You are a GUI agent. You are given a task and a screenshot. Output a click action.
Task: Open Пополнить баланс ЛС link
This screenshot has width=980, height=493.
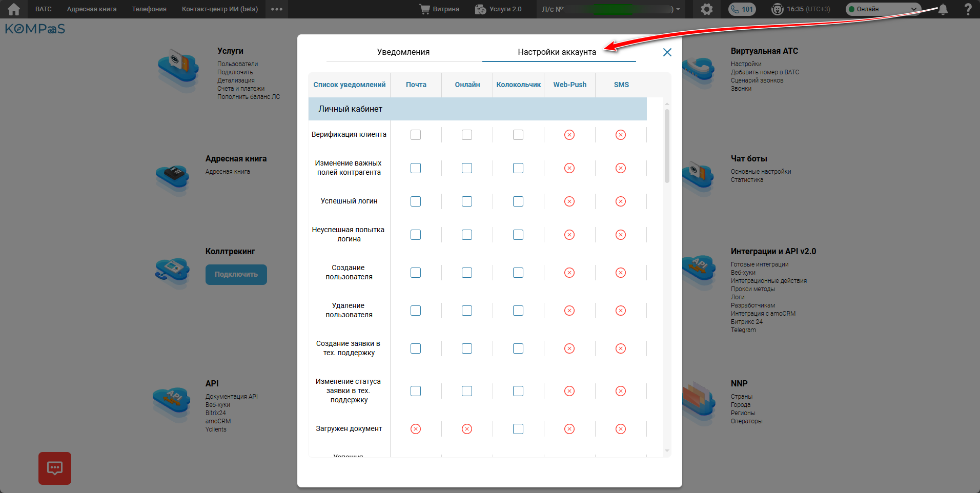pyautogui.click(x=249, y=97)
